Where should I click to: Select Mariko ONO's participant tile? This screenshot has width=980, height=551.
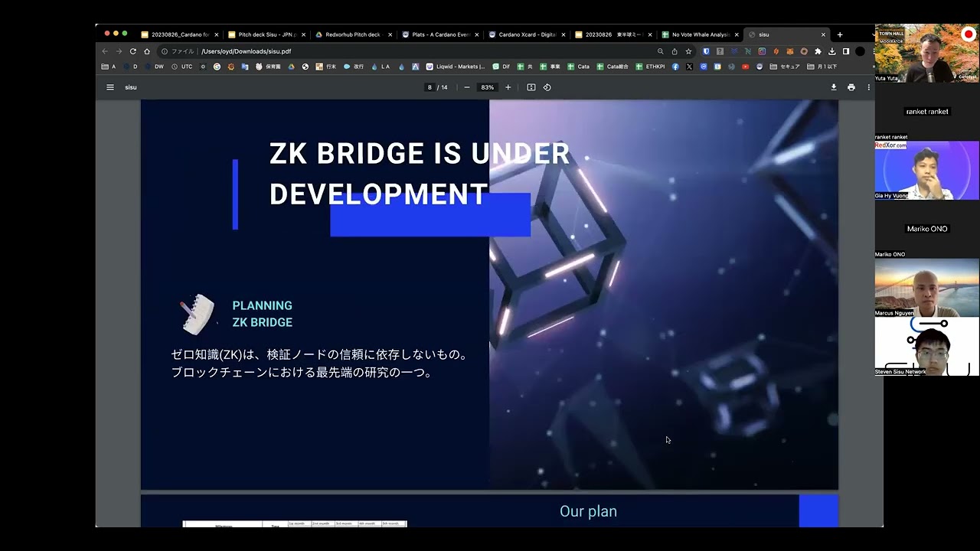(x=927, y=229)
